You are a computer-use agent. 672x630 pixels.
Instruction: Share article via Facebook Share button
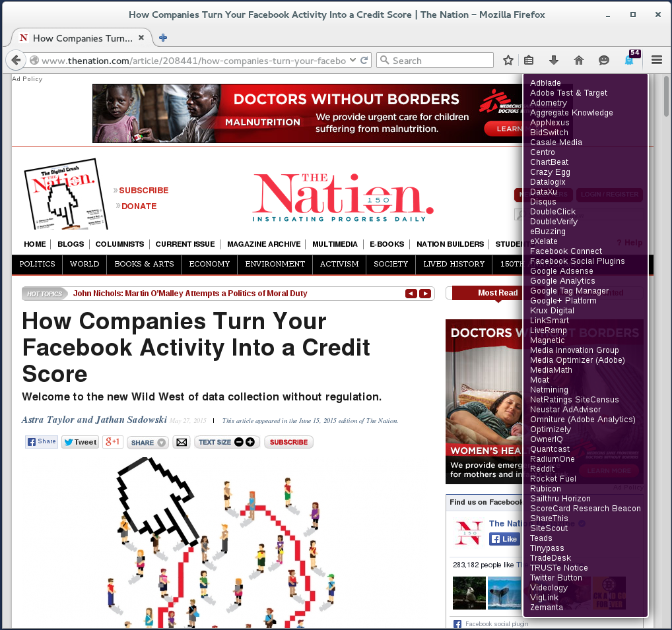pos(42,441)
